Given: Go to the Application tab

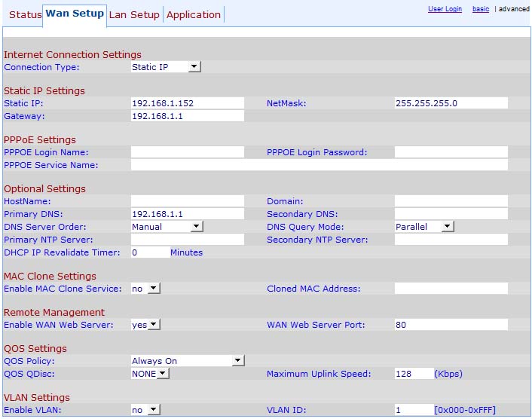Looking at the screenshot, I should click(194, 15).
